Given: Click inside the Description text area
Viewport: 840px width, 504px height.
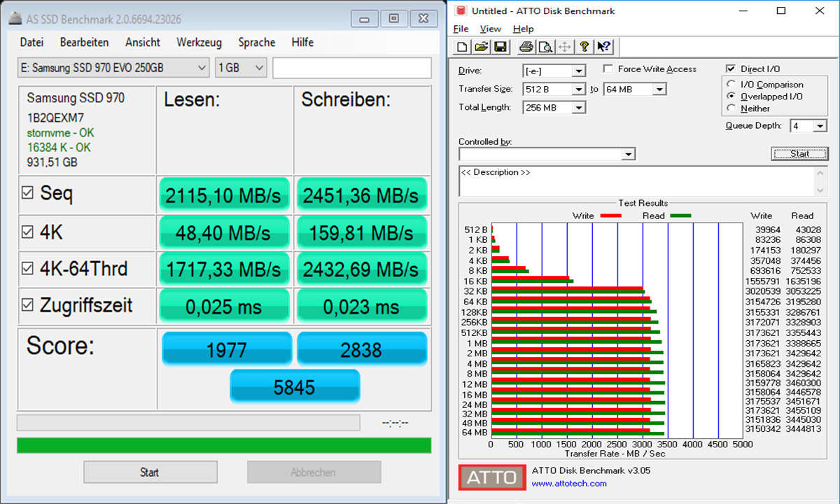Looking at the screenshot, I should [x=637, y=181].
